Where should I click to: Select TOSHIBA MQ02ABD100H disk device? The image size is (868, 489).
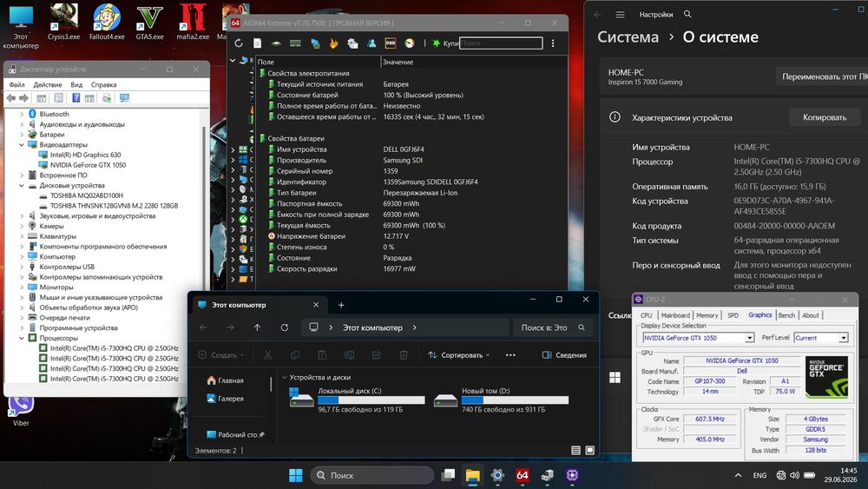86,195
